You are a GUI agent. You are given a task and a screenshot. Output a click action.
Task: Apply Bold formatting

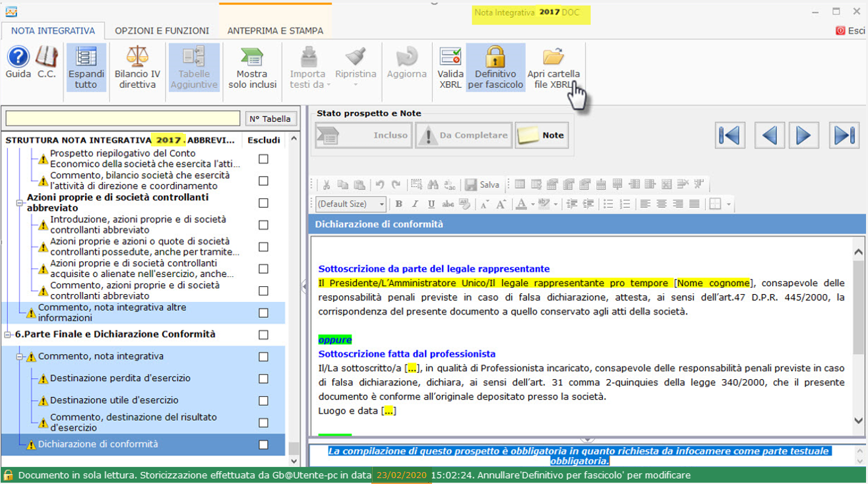399,204
